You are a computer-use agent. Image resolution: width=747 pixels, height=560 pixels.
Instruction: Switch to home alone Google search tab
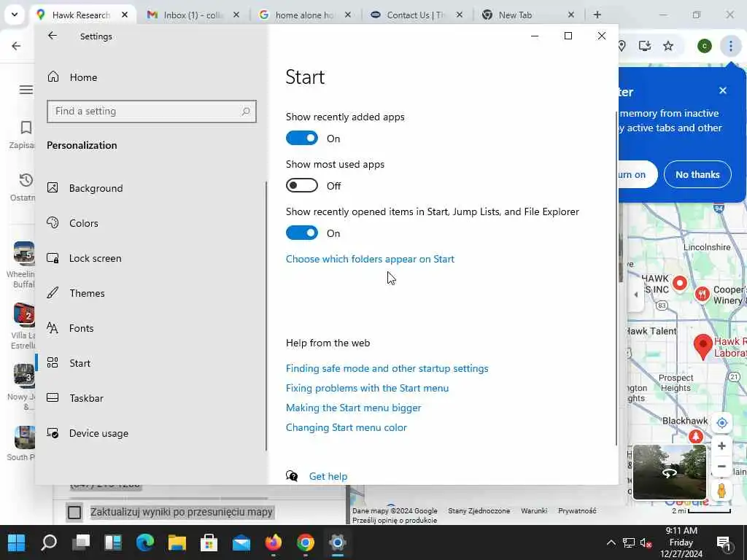point(304,15)
